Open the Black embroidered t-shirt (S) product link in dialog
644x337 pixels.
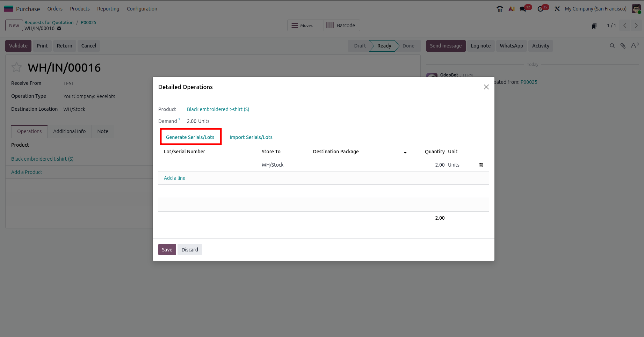(218, 109)
